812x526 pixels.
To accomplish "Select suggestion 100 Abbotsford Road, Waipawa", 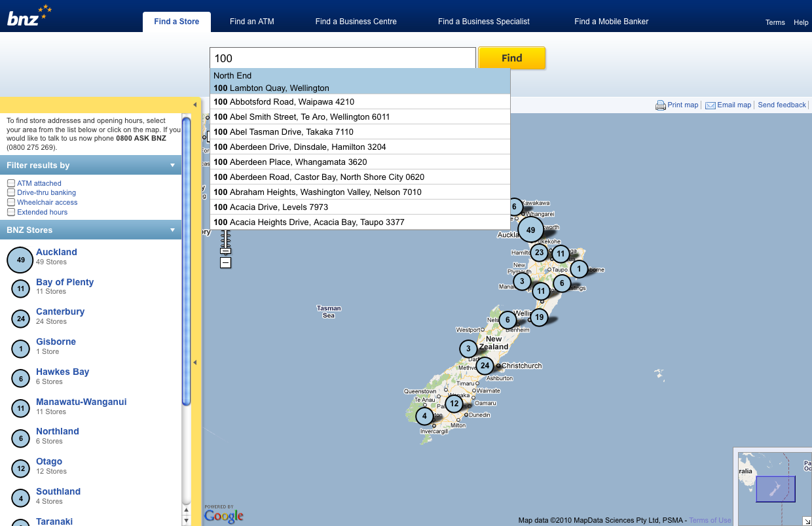I will (x=360, y=102).
